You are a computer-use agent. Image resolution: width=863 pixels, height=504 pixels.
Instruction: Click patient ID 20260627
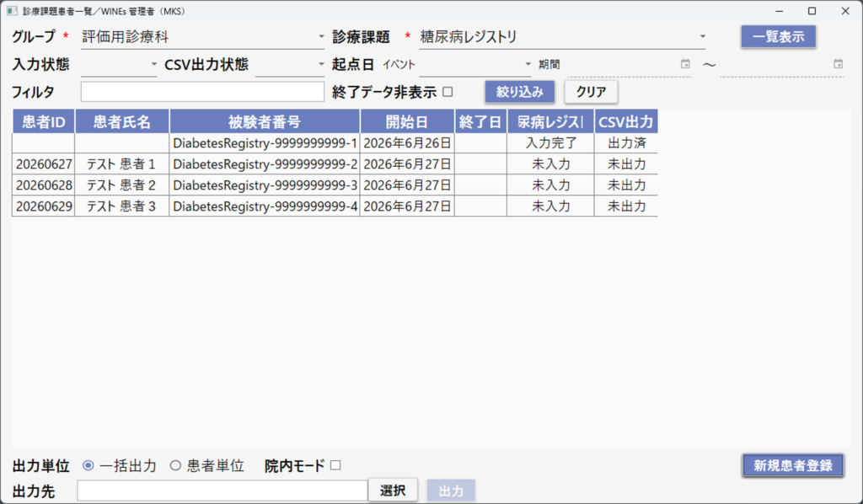(x=44, y=164)
